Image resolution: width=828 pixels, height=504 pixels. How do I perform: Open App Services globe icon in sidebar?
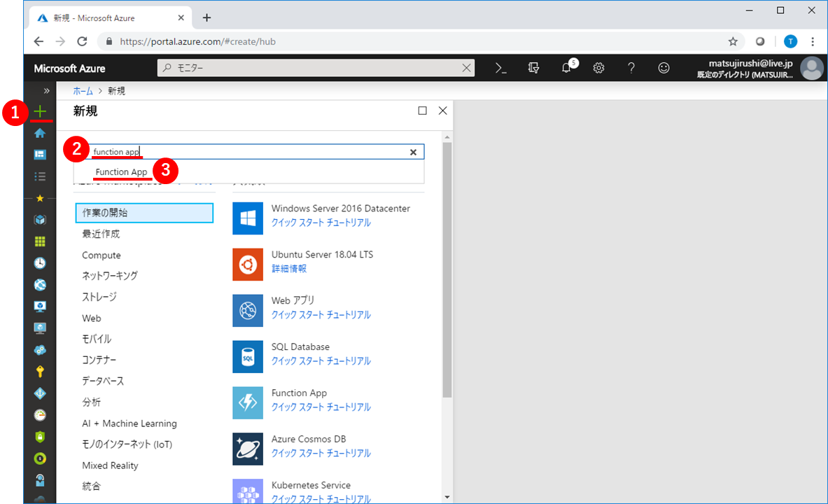click(40, 285)
